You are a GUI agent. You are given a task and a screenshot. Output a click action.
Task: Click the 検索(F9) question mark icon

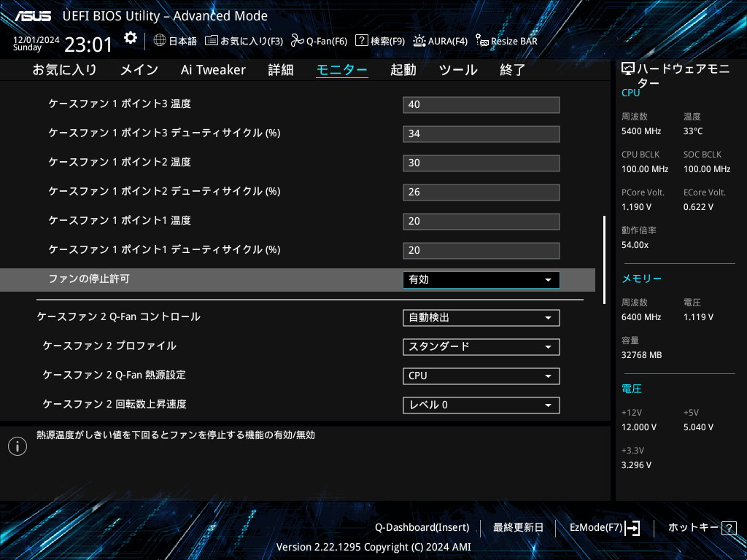point(362,41)
